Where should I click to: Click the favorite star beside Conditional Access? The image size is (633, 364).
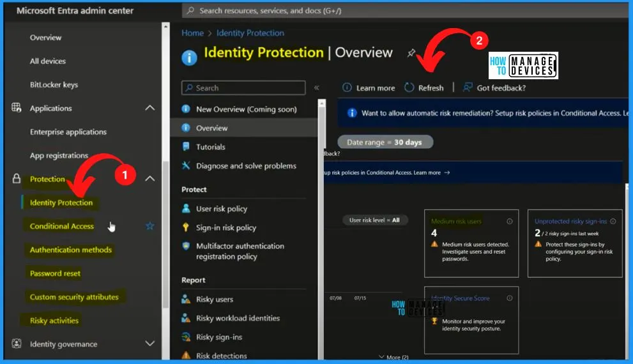[149, 226]
